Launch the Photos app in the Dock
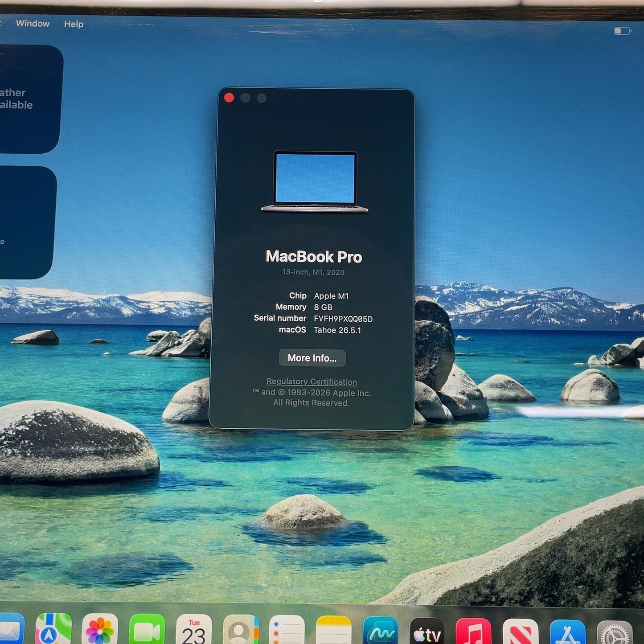The width and height of the screenshot is (644, 644). coord(100,629)
